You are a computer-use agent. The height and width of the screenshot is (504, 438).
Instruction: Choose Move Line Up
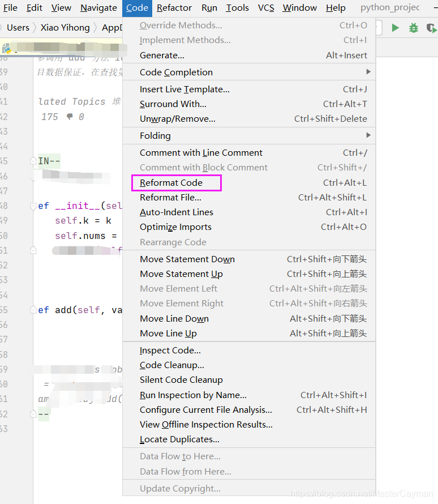249,334
